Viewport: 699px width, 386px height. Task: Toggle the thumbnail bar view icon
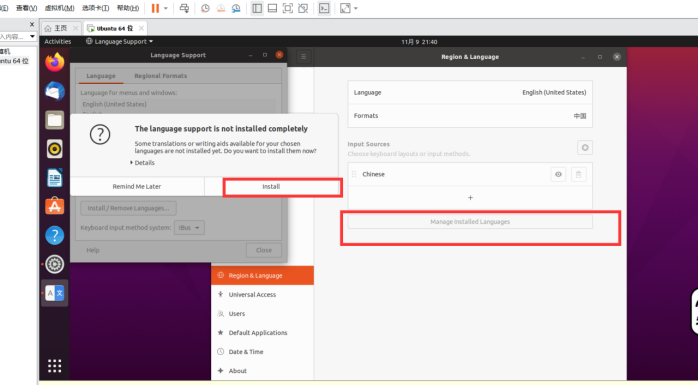click(x=272, y=8)
